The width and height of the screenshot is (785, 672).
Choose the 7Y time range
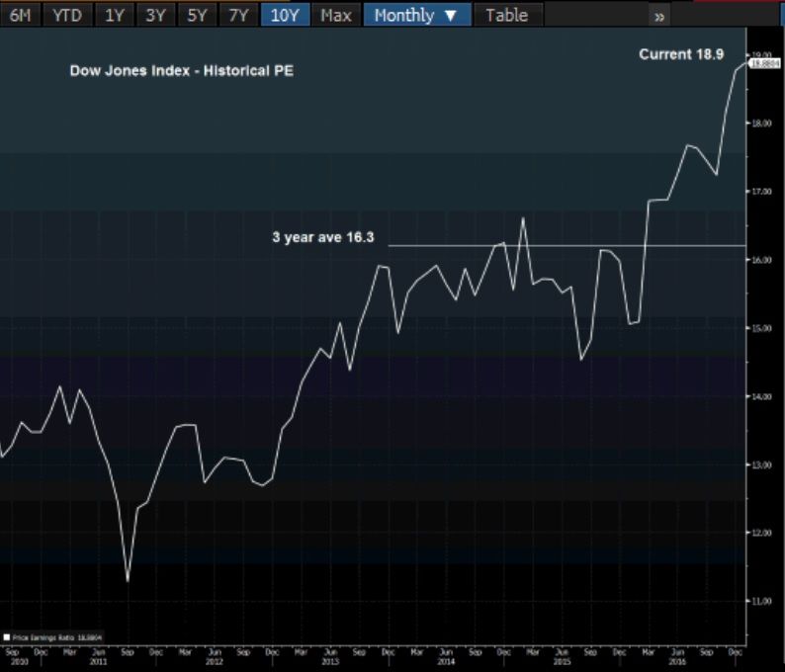pos(238,16)
